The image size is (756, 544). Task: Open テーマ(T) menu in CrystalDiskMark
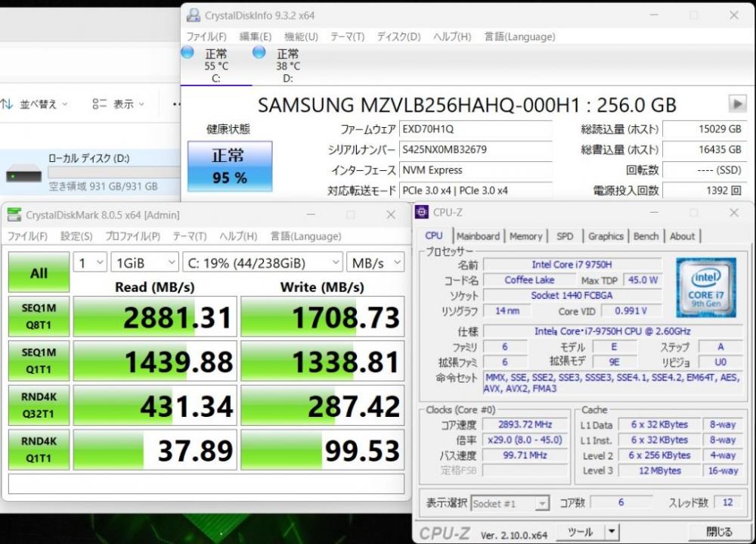tap(190, 236)
